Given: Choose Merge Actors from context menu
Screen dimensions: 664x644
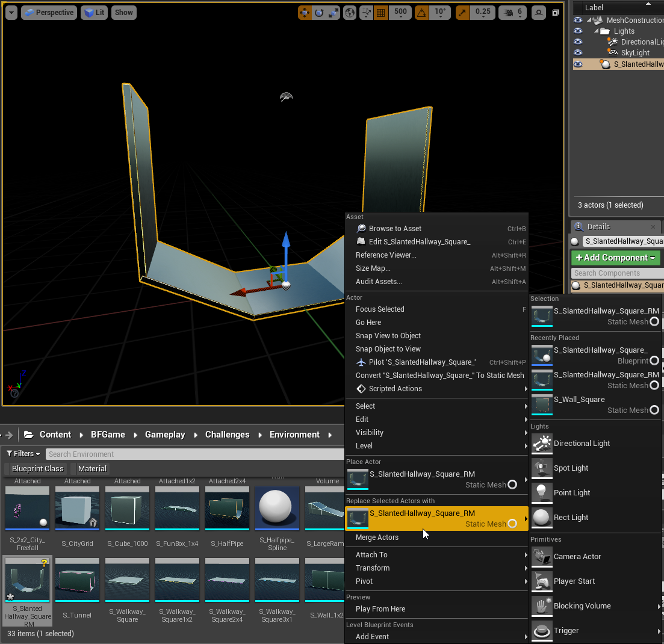Looking at the screenshot, I should (x=377, y=537).
